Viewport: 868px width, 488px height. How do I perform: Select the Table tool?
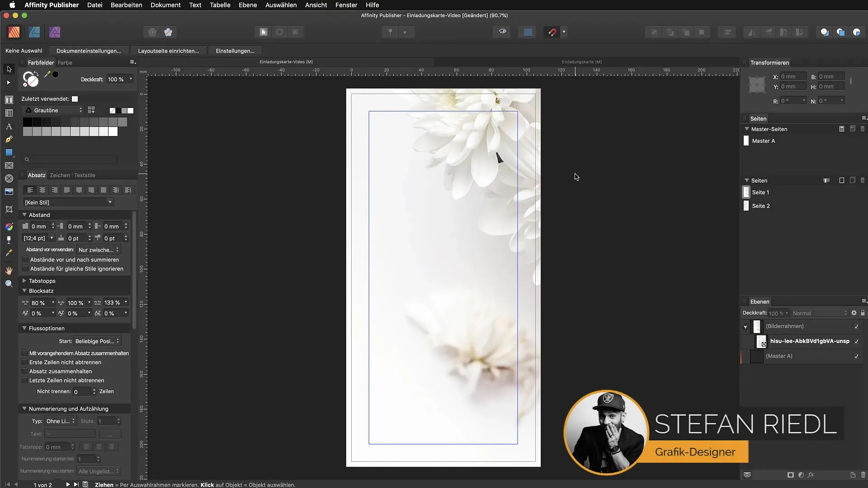(x=9, y=113)
